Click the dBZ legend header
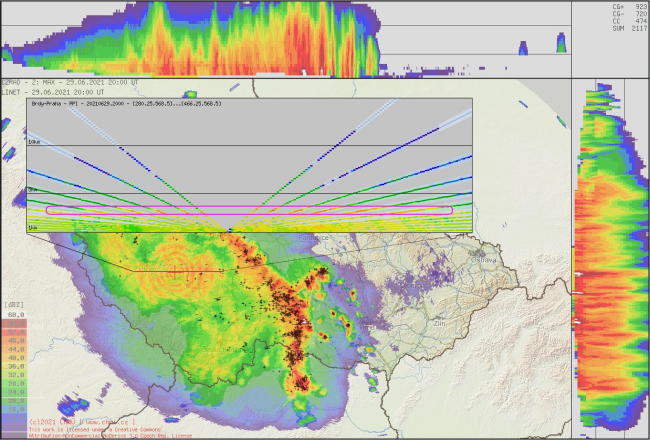This screenshot has width=650, height=440. pos(15,306)
